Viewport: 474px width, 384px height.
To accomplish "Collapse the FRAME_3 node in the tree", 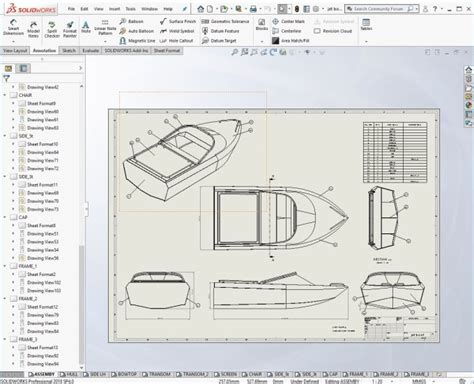I will coord(5,339).
